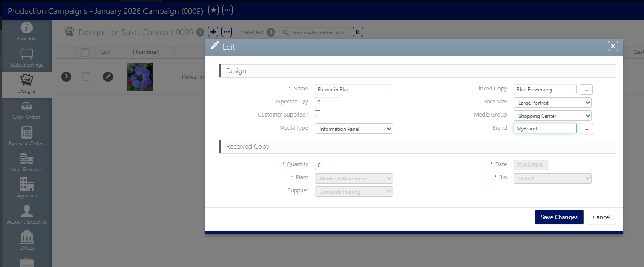Open Basic Info sidebar tab

point(27,32)
